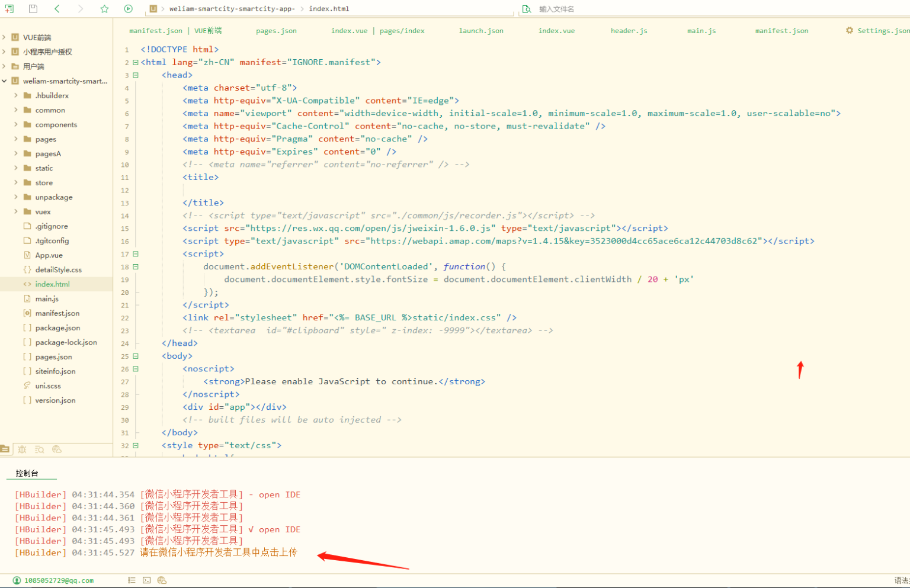The height and width of the screenshot is (588, 910).
Task: Fold the head tag at line 3
Action: pos(136,75)
